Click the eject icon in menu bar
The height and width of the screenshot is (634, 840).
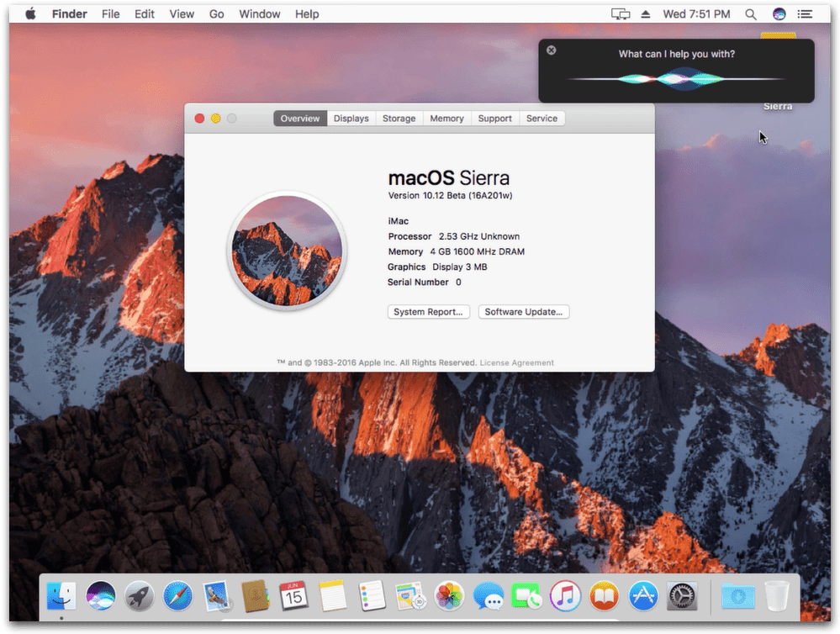point(646,14)
